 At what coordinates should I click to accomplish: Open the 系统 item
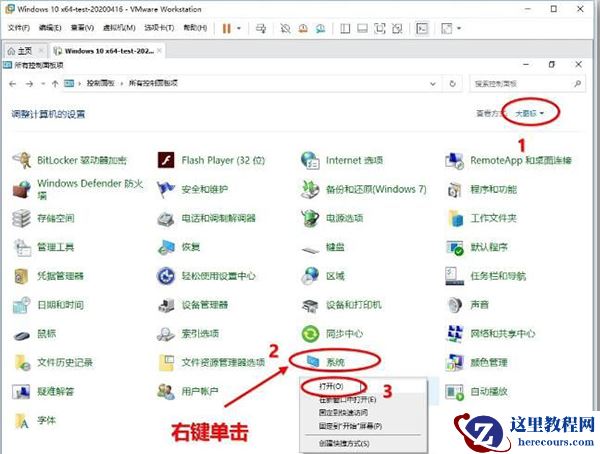tap(335, 362)
